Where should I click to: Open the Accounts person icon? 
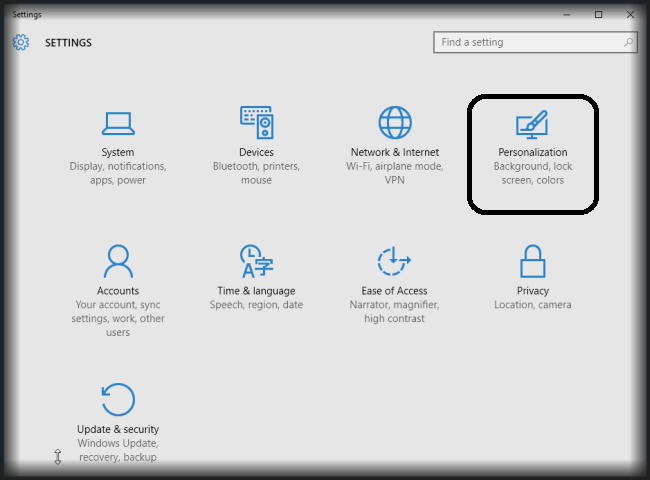coord(118,261)
